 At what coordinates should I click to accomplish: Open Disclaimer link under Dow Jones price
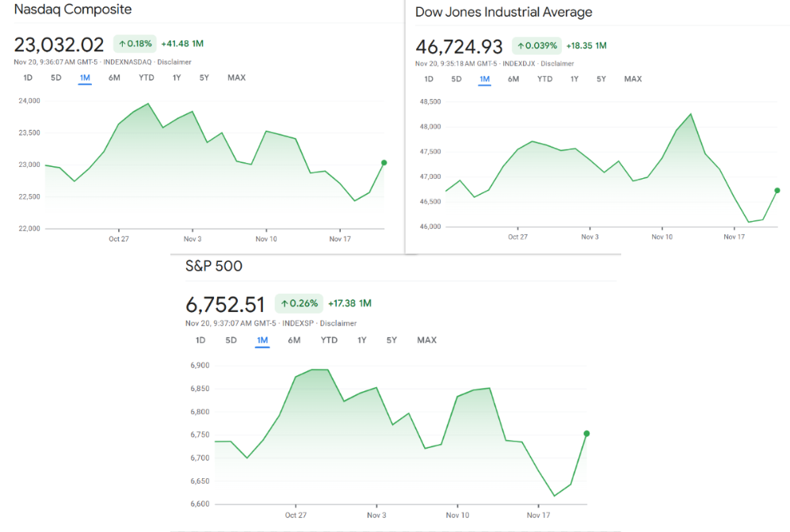[557, 63]
